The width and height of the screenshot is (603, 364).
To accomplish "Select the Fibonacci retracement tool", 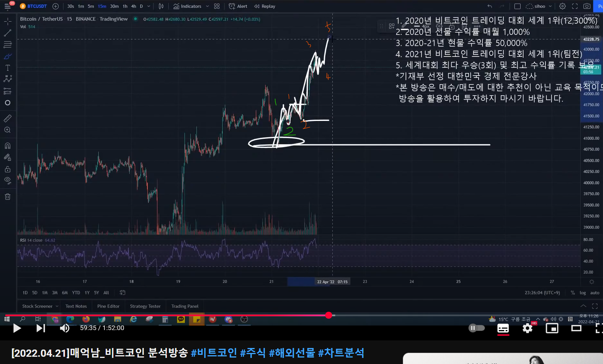I will pyautogui.click(x=8, y=45).
